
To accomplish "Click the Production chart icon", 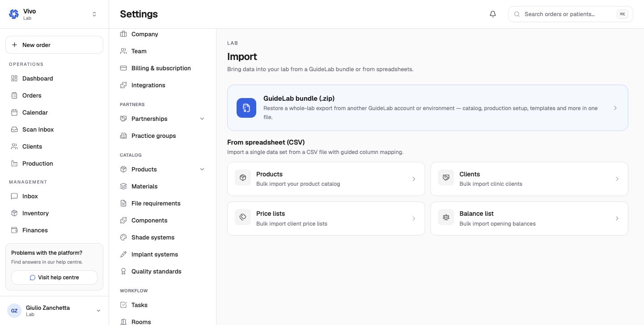I will point(14,163).
